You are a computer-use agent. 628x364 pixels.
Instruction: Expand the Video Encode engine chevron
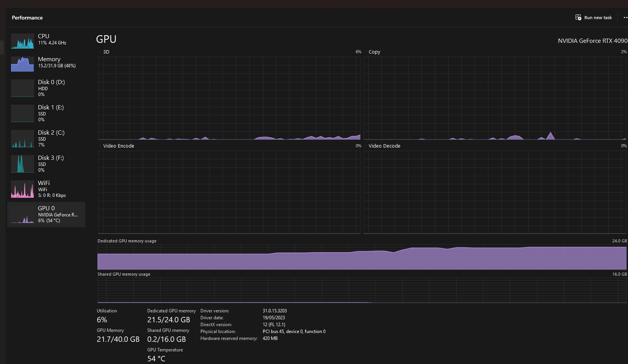tap(100, 146)
